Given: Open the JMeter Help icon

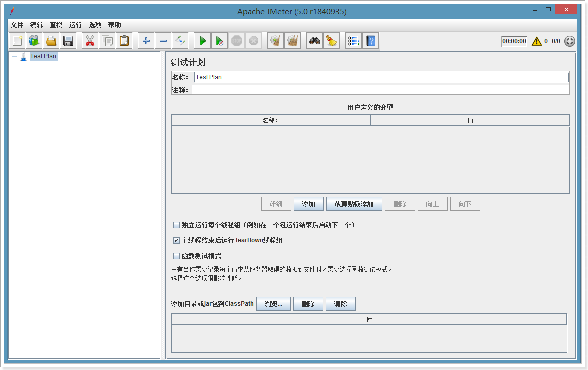Looking at the screenshot, I should pyautogui.click(x=370, y=40).
